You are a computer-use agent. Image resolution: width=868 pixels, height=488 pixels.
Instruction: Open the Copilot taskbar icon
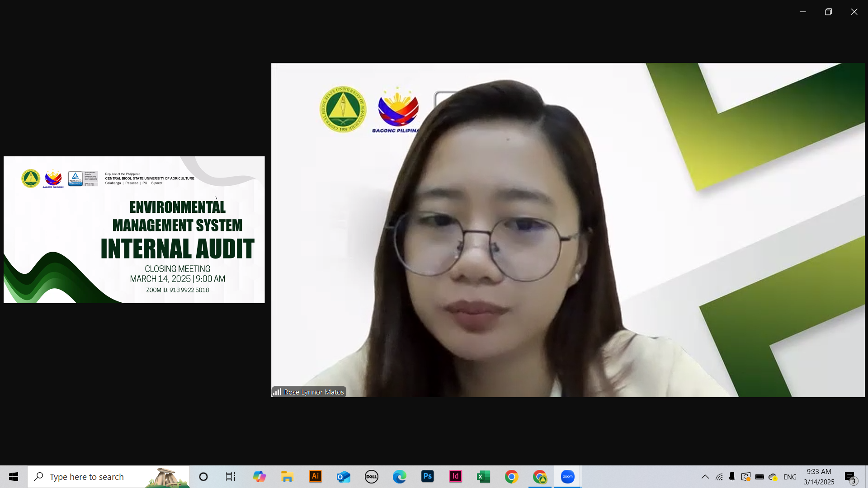point(259,477)
